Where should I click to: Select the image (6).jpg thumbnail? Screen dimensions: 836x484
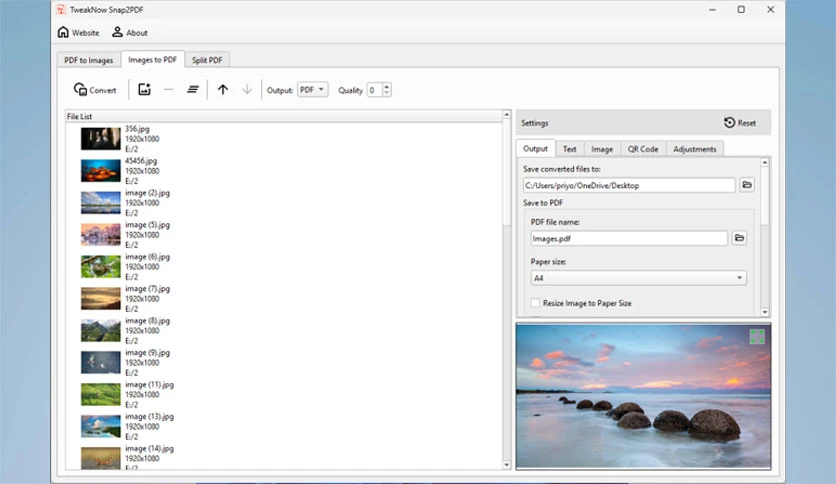[x=101, y=267]
